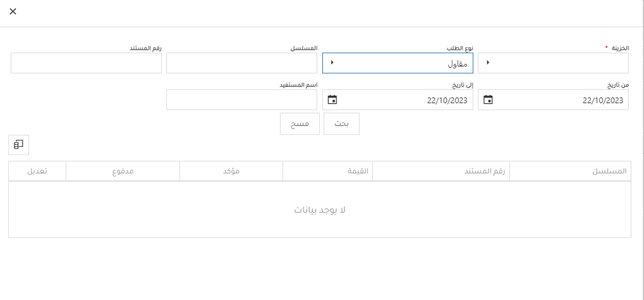Sort by رقم المستند column header

click(x=441, y=172)
